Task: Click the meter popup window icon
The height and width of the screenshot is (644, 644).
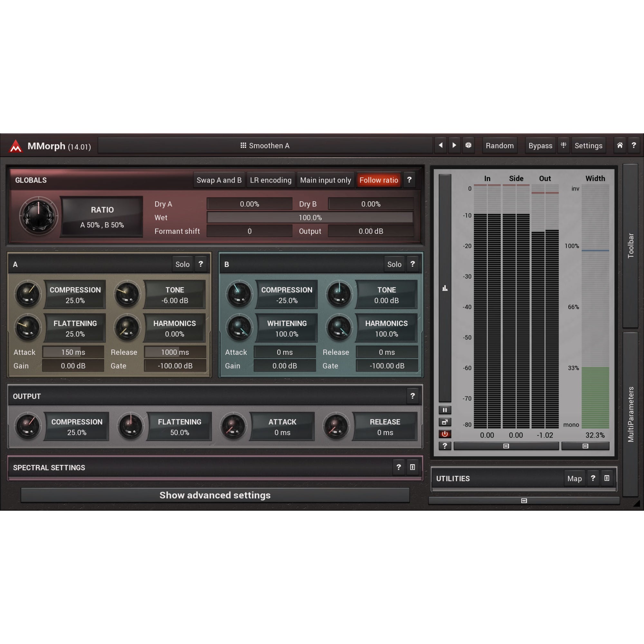Action: (x=445, y=422)
